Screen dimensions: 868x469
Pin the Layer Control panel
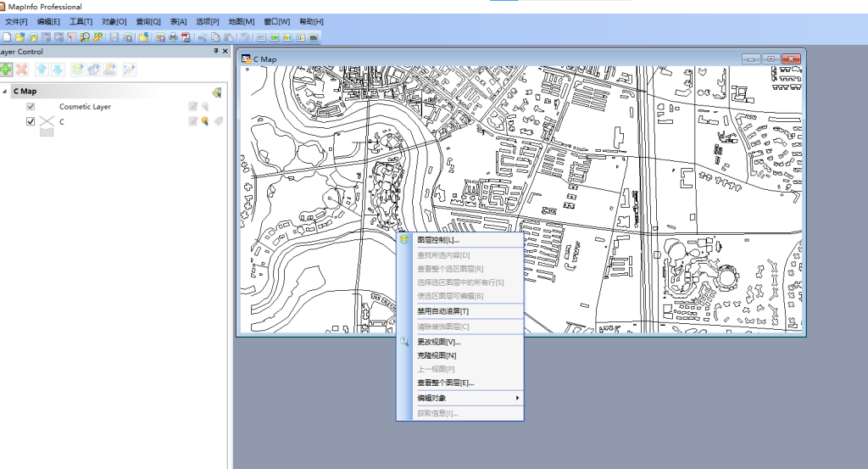(215, 52)
